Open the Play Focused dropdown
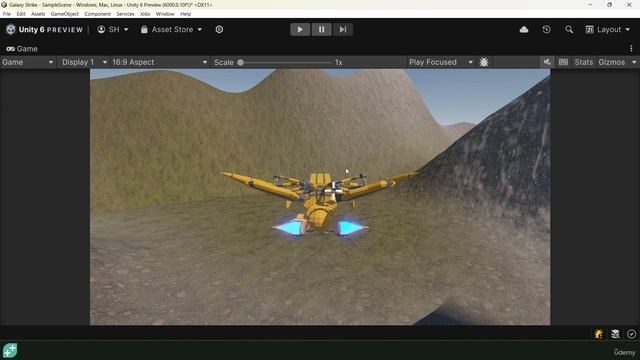 click(x=441, y=62)
